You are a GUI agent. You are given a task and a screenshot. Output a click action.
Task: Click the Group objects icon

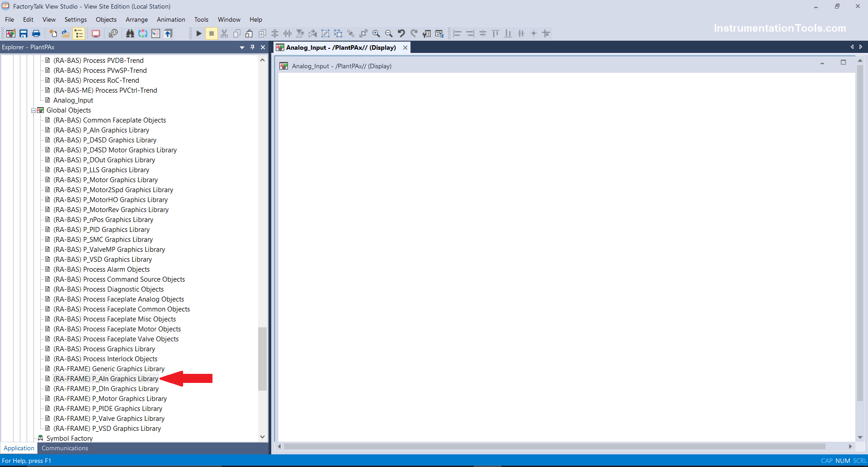coord(325,33)
